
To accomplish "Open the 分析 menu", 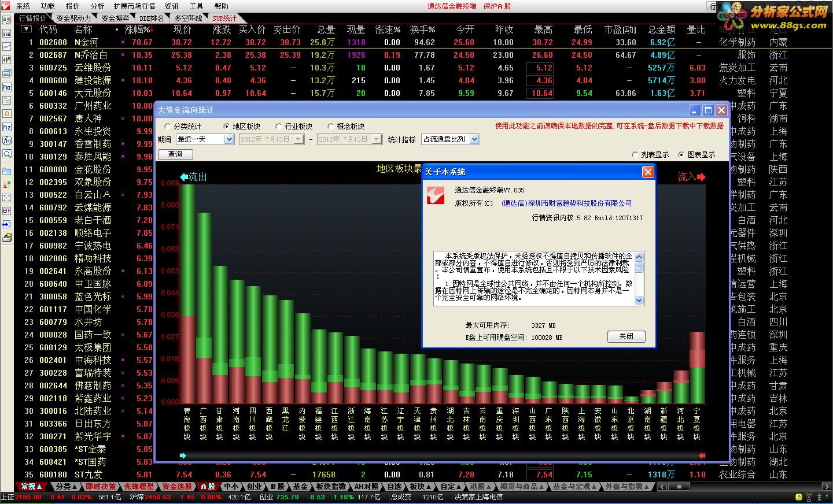I will [98, 6].
